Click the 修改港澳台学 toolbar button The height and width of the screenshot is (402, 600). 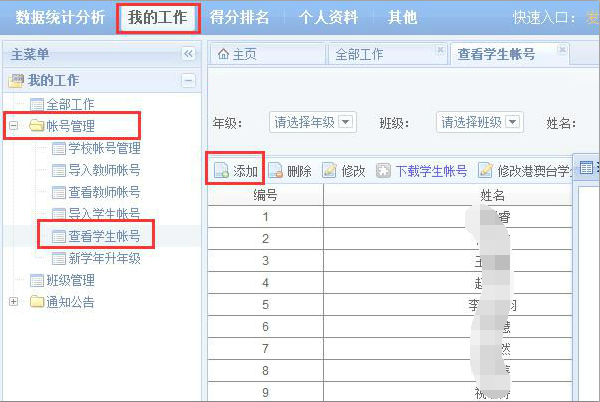[526, 171]
